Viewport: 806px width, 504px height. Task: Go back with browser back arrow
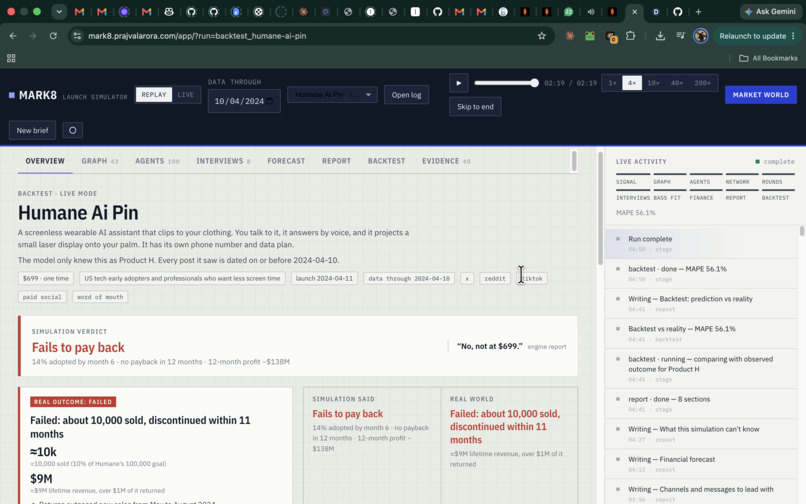(13, 36)
